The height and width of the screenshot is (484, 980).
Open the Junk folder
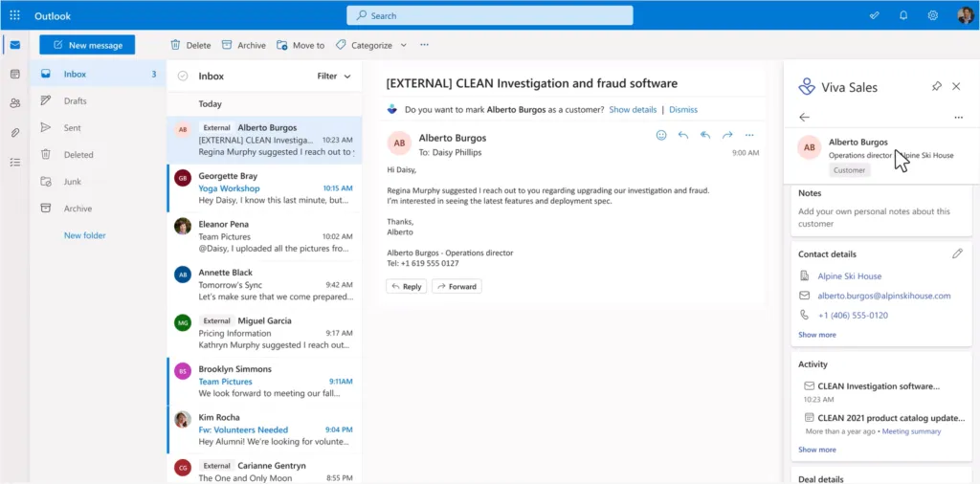click(73, 181)
